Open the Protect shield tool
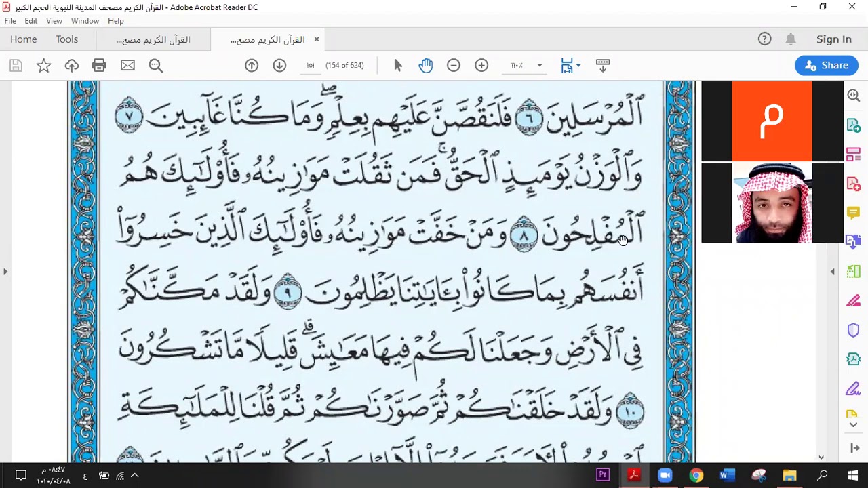This screenshot has width=868, height=488. 854,330
